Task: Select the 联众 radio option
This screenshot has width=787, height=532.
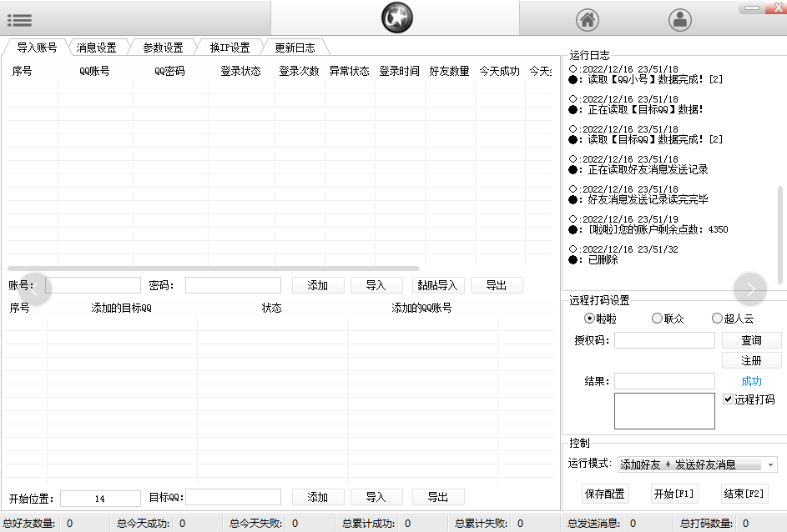Action: pos(668,319)
